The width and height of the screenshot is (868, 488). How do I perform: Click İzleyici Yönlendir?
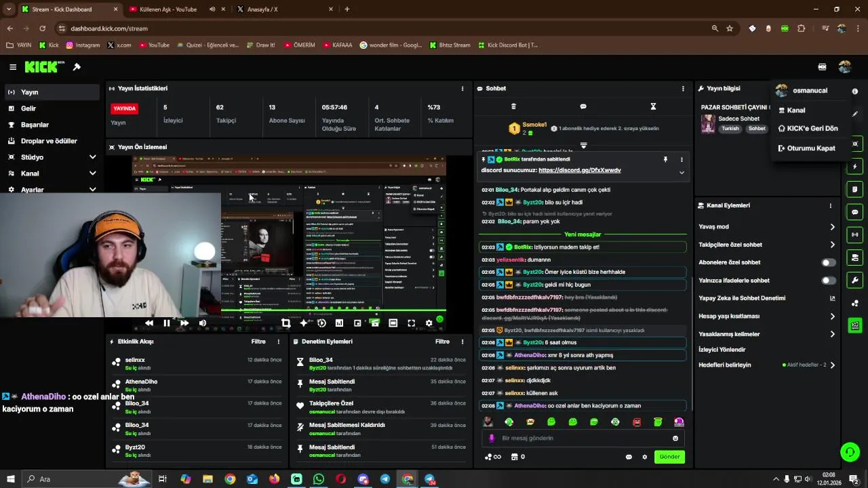tap(722, 350)
